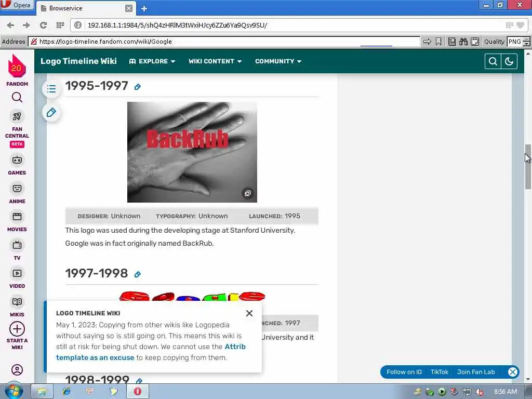
Task: Open the Movies clapperboard icon
Action: 17,217
